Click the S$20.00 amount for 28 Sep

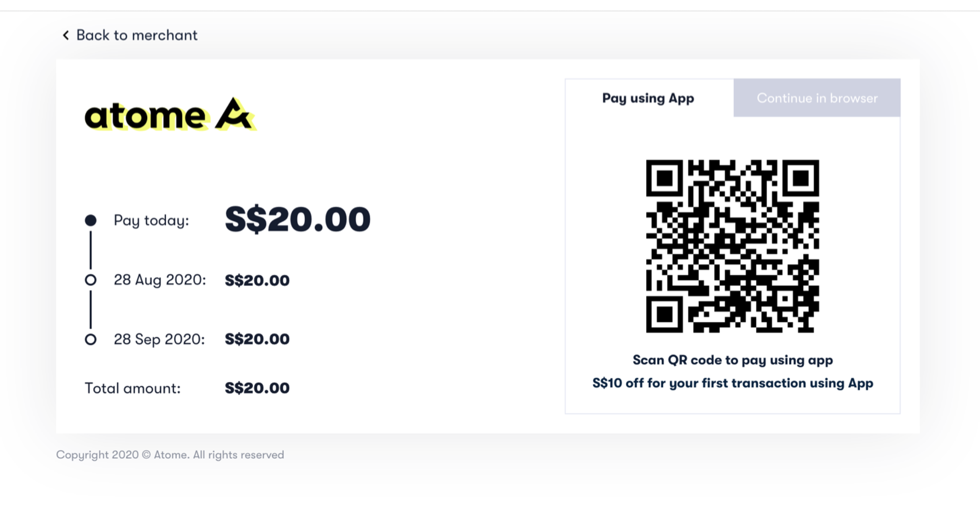(257, 339)
